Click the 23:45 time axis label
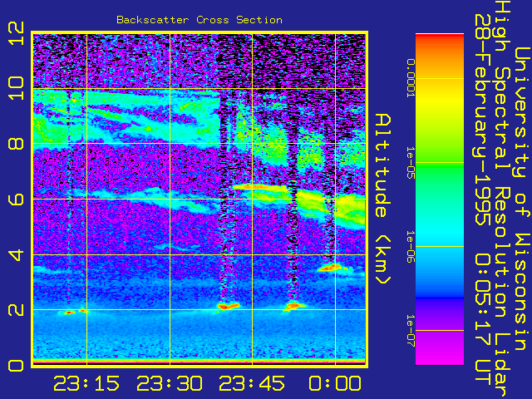The height and width of the screenshot is (399, 532). point(252,383)
